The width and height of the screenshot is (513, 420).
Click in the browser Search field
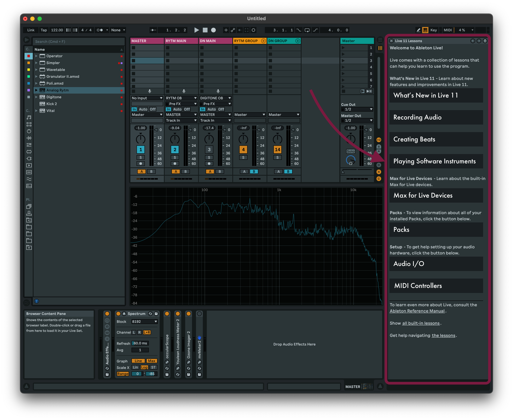pyautogui.click(x=79, y=42)
